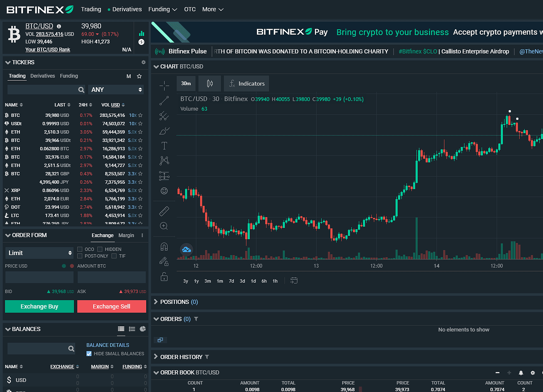The image size is (543, 392).
Task: Click the Price USD input field
Action: point(39,277)
